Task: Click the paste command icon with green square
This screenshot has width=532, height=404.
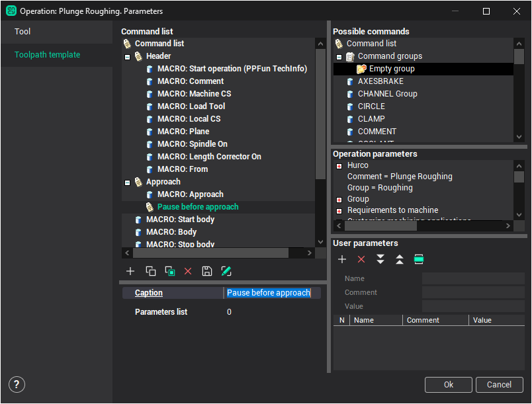Action: [x=169, y=271]
